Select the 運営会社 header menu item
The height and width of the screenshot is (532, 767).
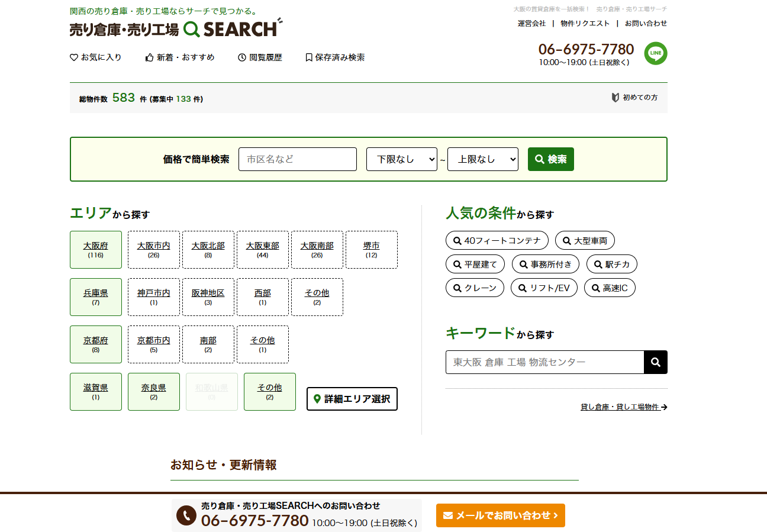pyautogui.click(x=531, y=24)
